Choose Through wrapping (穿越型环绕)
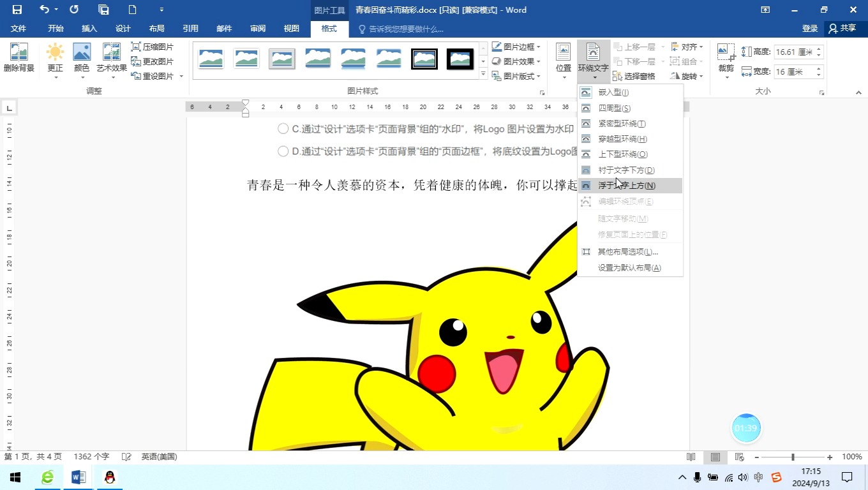 tap(630, 138)
